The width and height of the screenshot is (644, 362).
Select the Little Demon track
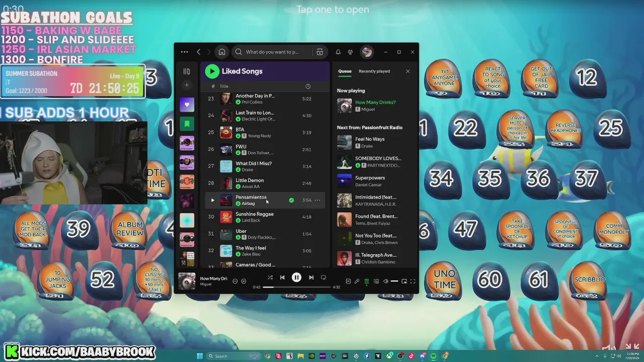(265, 183)
